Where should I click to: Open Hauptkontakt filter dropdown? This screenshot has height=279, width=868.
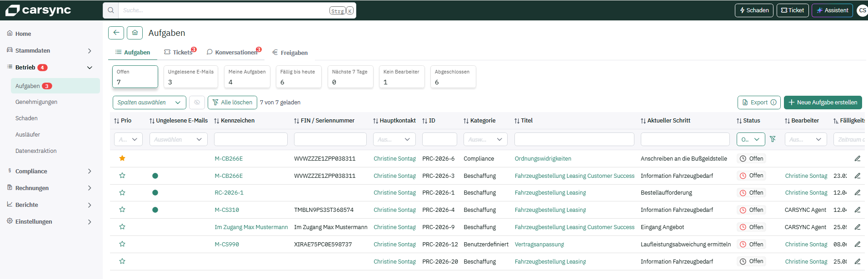pos(394,139)
